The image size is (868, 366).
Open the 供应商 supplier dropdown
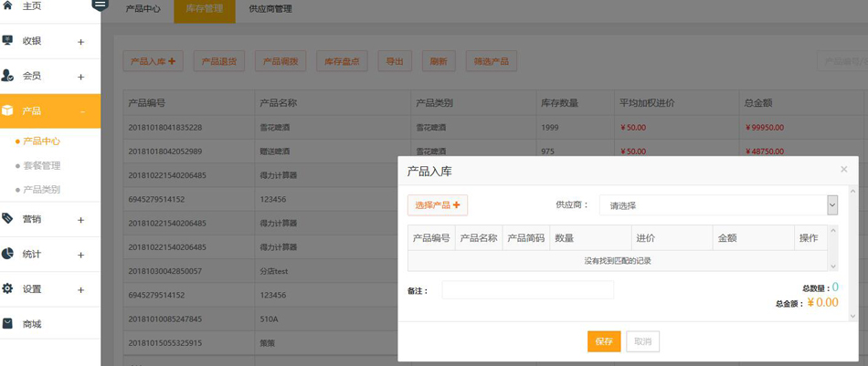coord(719,205)
